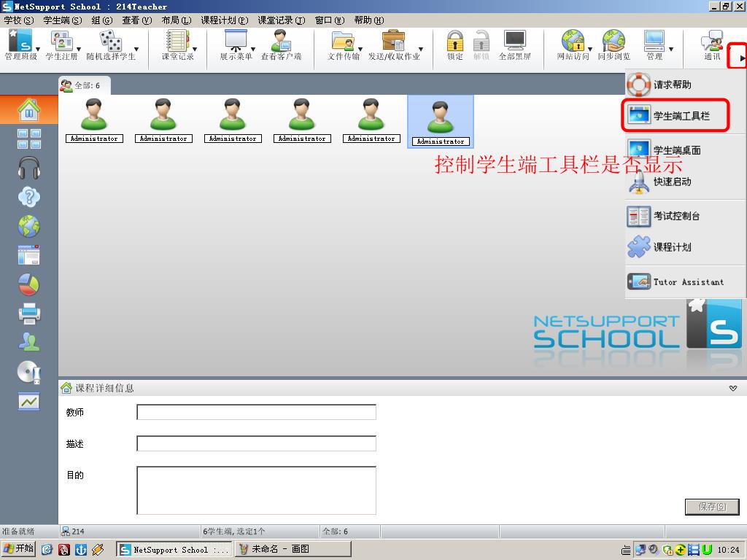Open the 管理班级 toolbar icon
Image resolution: width=747 pixels, height=560 pixels.
[20, 44]
